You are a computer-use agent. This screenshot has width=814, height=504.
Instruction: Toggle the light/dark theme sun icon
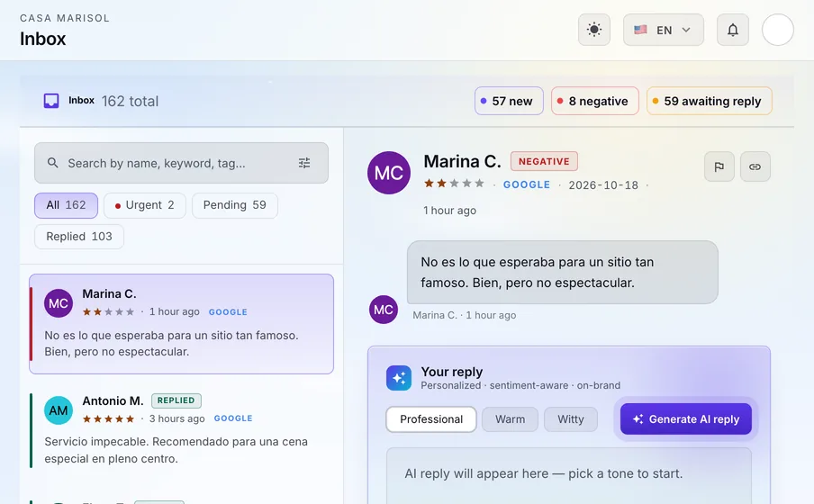(x=594, y=30)
